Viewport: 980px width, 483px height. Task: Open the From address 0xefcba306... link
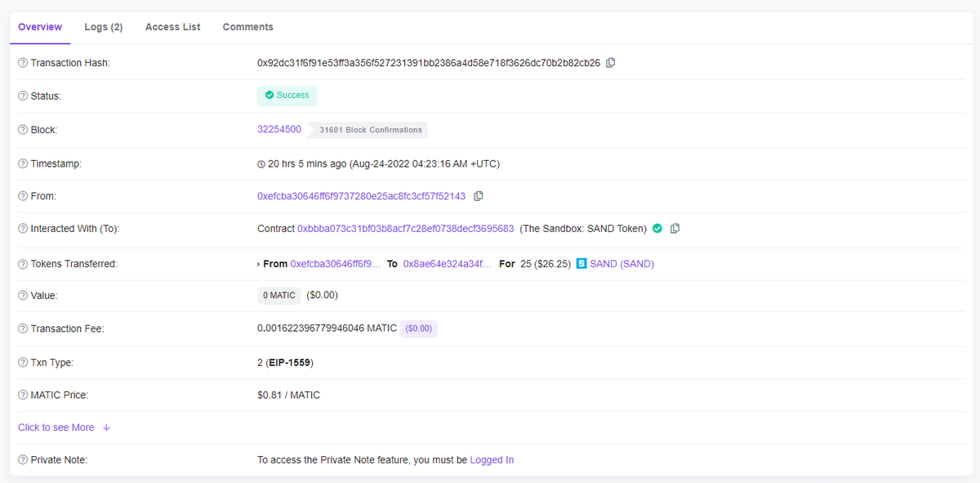361,196
